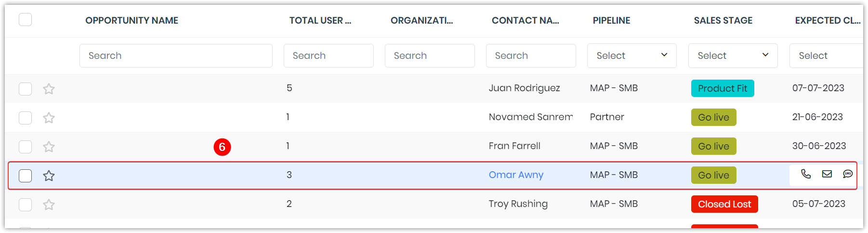This screenshot has width=868, height=233.
Task: Open the Pipeline filter Select dropdown
Action: pyautogui.click(x=631, y=55)
